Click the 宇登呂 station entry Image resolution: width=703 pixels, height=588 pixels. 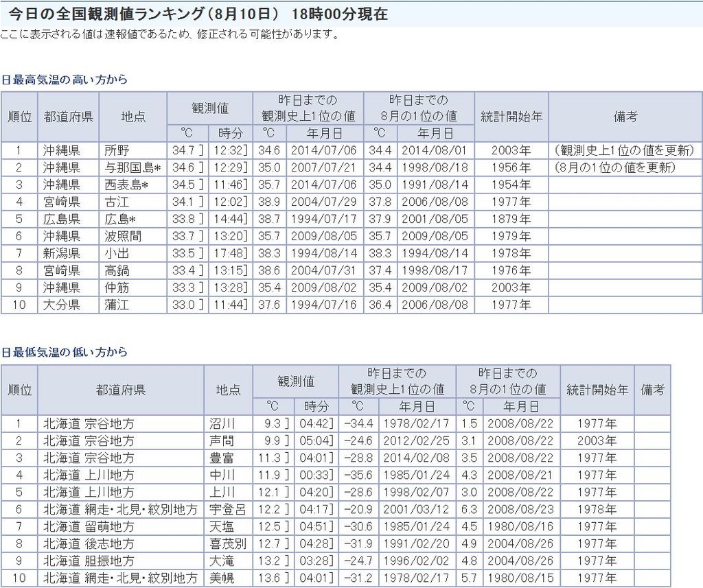[227, 509]
